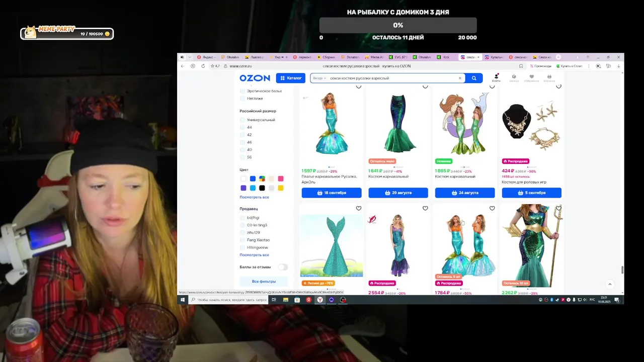Image resolution: width=644 pixels, height=362 pixels.
Task: Click the OBS Studio taskbar icon
Action: pos(343,300)
